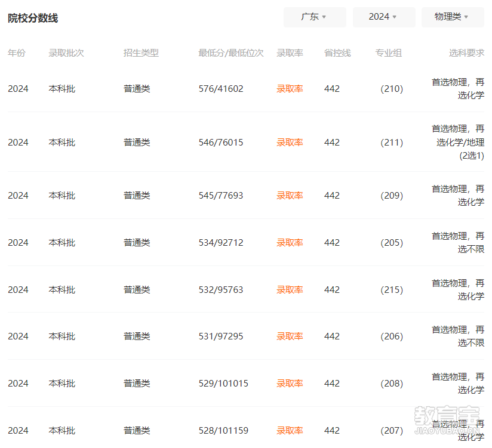Click 首选物理，再选不限 requirement in group 206 row
This screenshot has width=492, height=448.
(458, 336)
